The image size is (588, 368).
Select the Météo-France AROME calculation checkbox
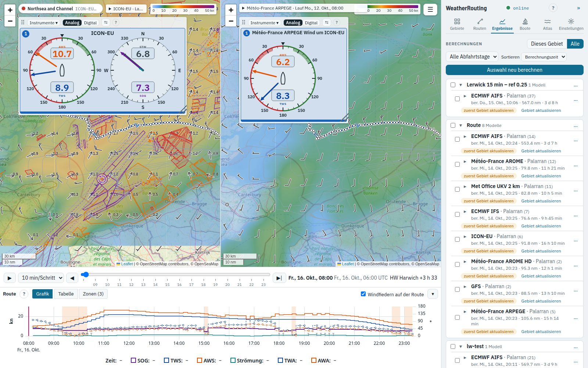click(x=457, y=164)
